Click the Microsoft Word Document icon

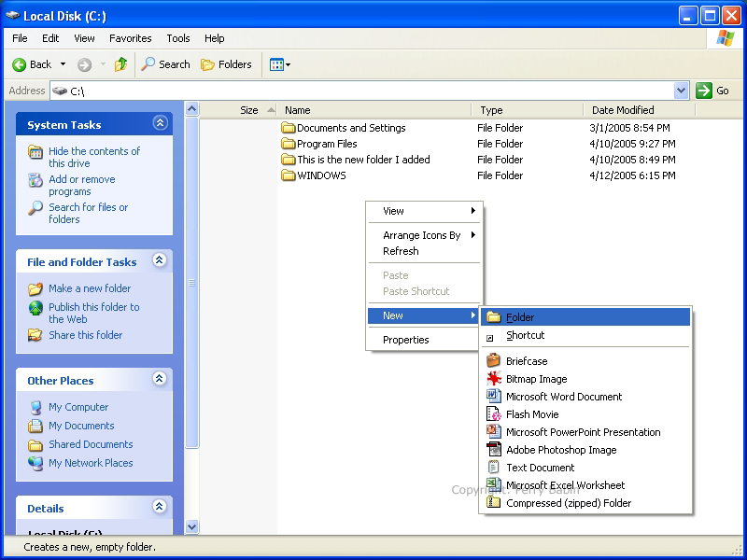[x=494, y=396]
